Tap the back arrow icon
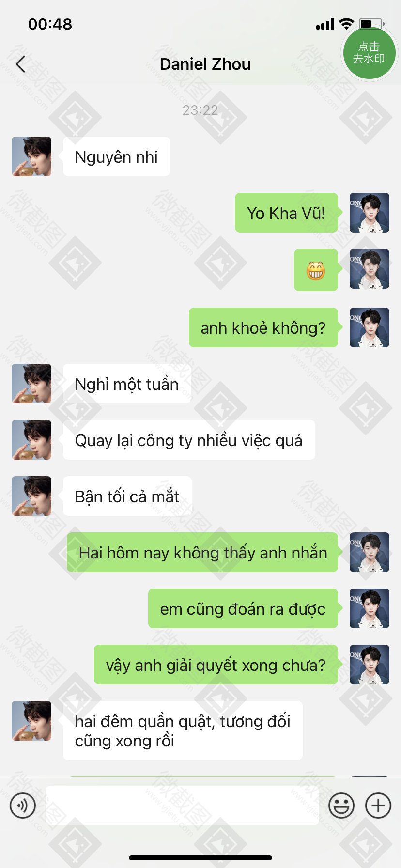This screenshot has height=868, width=401. coord(20,64)
